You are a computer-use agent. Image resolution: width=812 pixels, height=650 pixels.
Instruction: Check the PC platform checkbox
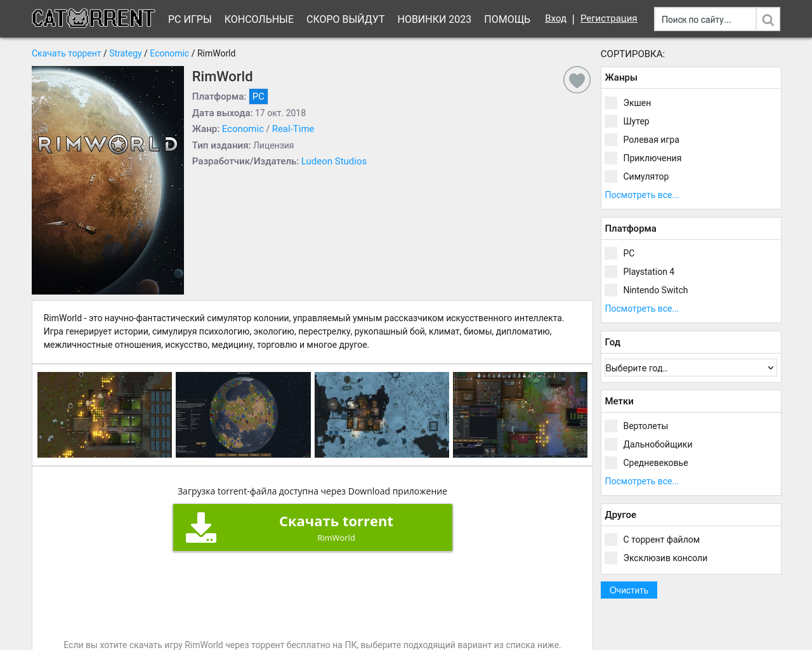[611, 253]
